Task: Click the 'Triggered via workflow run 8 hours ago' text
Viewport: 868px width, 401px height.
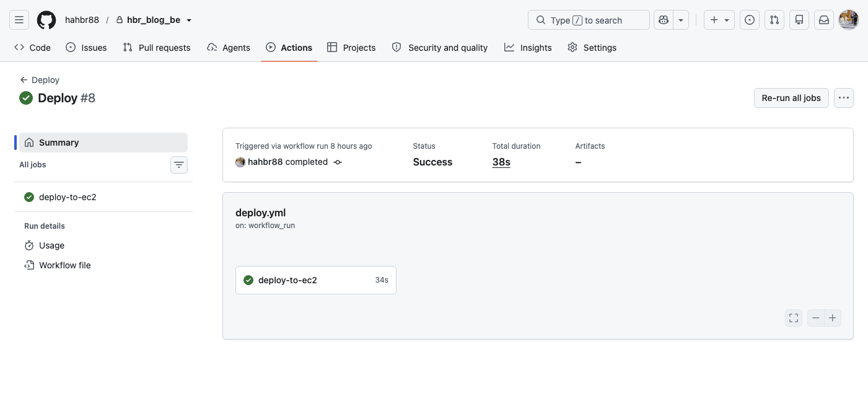Action: coord(304,146)
